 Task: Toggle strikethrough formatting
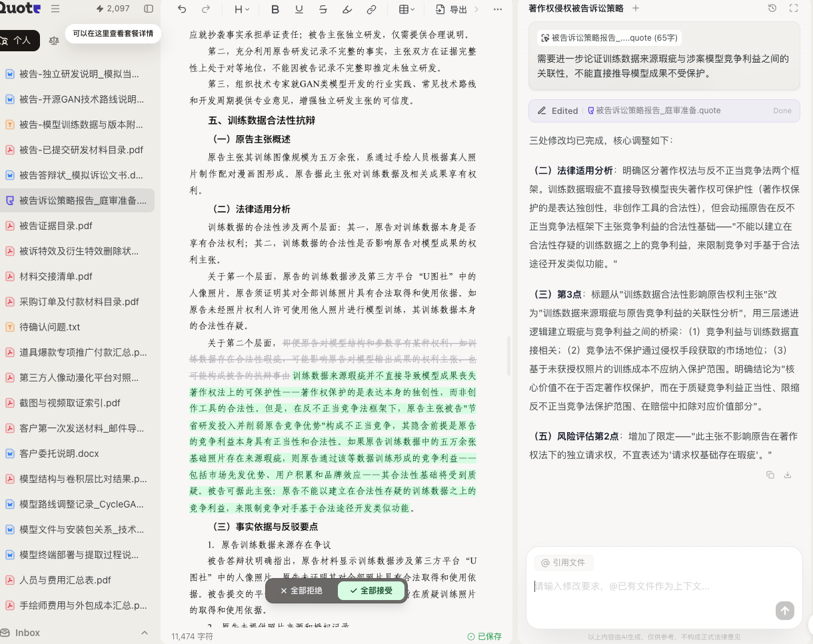point(323,9)
